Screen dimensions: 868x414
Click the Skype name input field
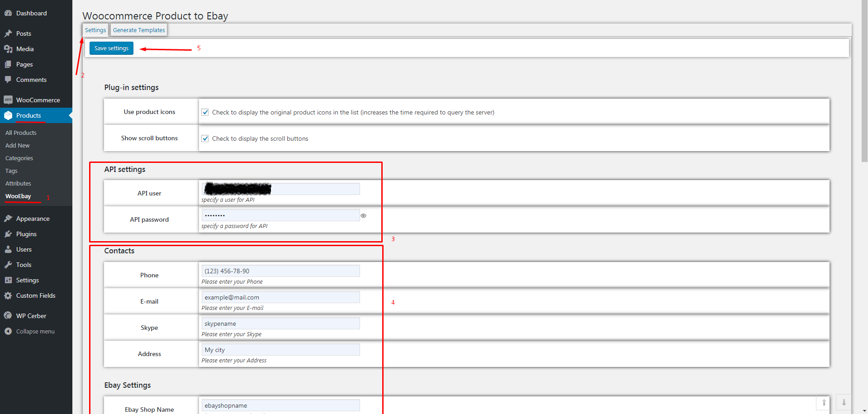click(x=280, y=323)
